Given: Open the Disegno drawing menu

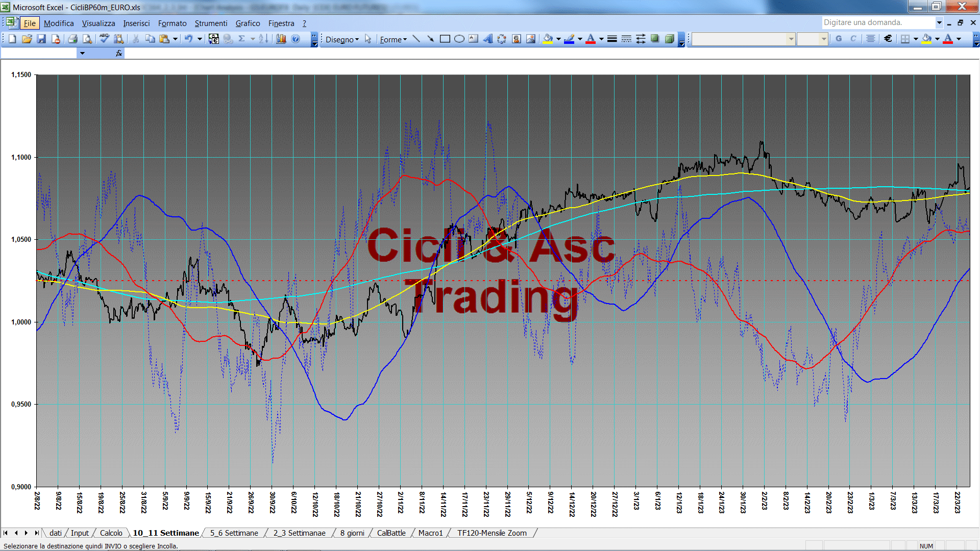Looking at the screenshot, I should [342, 39].
